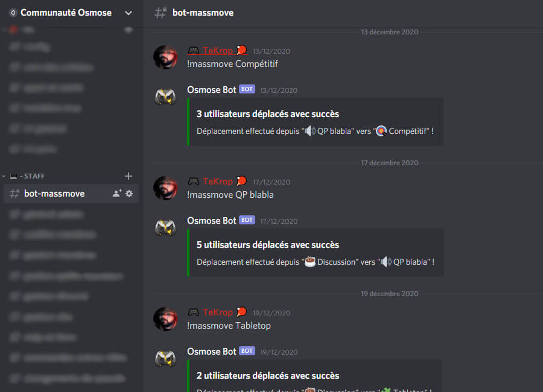This screenshot has height=392, width=543.
Task: Click the speaker emoji before QP blabla in first embed
Action: coord(310,131)
